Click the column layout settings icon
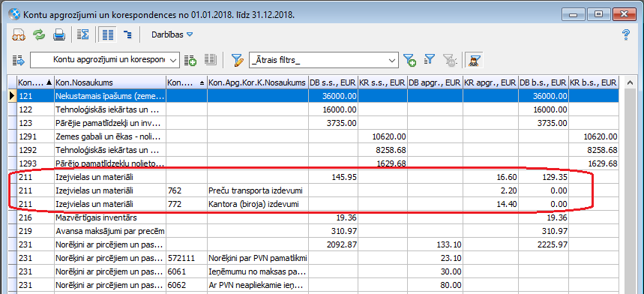 pyautogui.click(x=210, y=60)
